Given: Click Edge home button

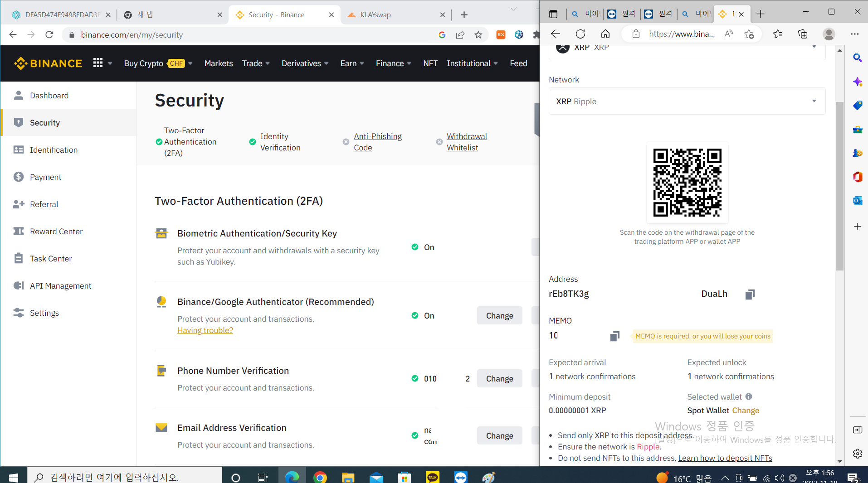Looking at the screenshot, I should point(605,34).
